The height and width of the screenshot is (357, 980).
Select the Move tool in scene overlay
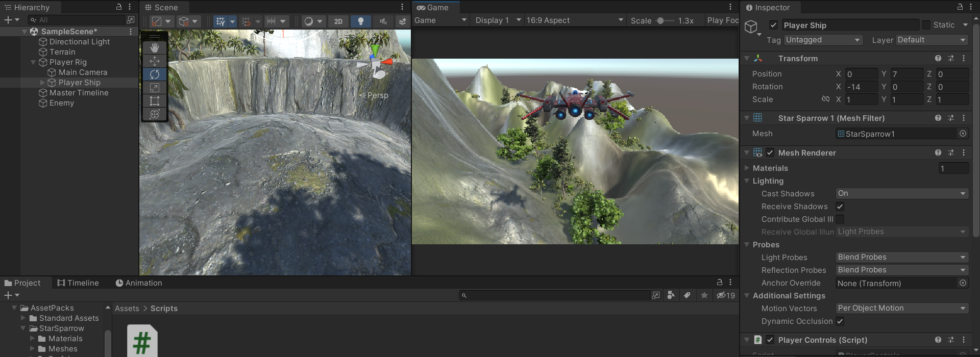(155, 61)
